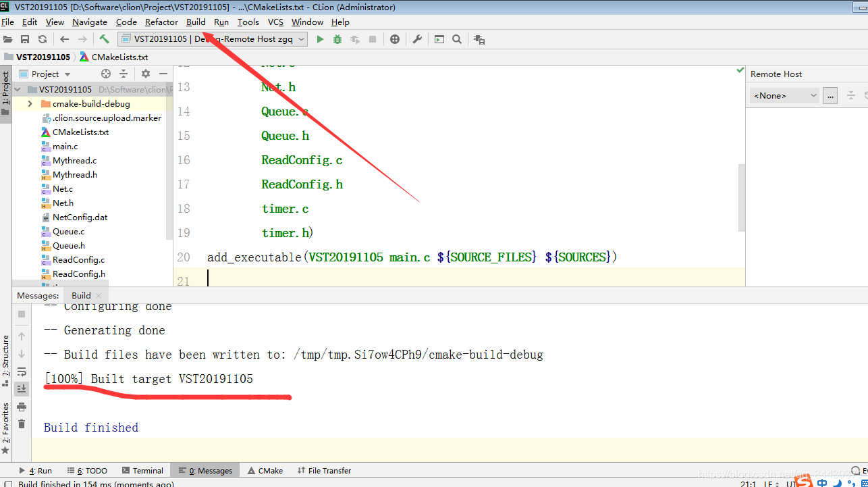
Task: Print the Build output using the printer icon
Action: click(x=22, y=407)
